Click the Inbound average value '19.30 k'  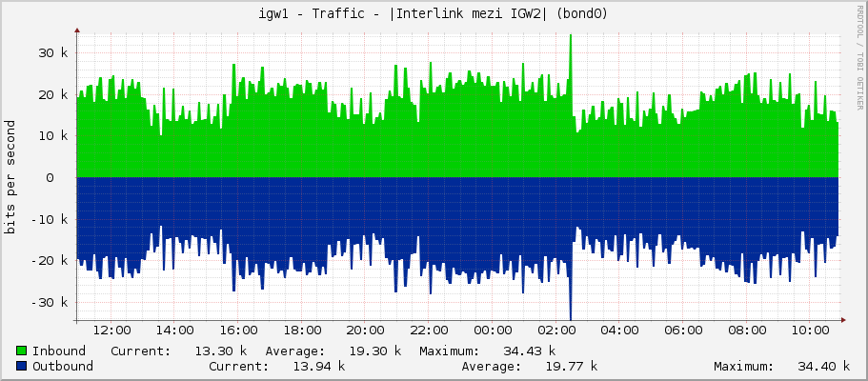pyautogui.click(x=374, y=351)
